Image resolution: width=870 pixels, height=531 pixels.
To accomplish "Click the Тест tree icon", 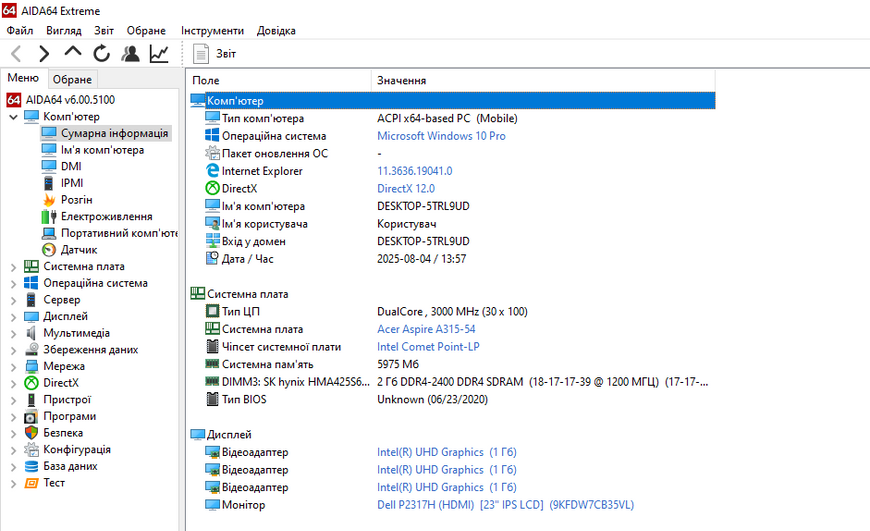I will (x=32, y=483).
